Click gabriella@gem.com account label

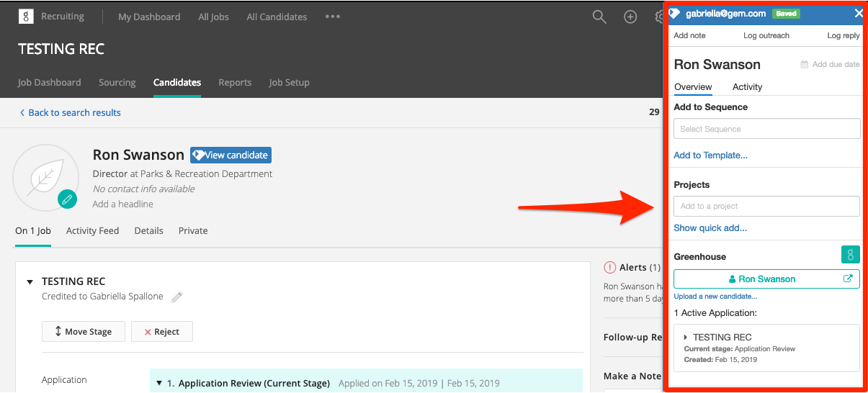point(725,13)
